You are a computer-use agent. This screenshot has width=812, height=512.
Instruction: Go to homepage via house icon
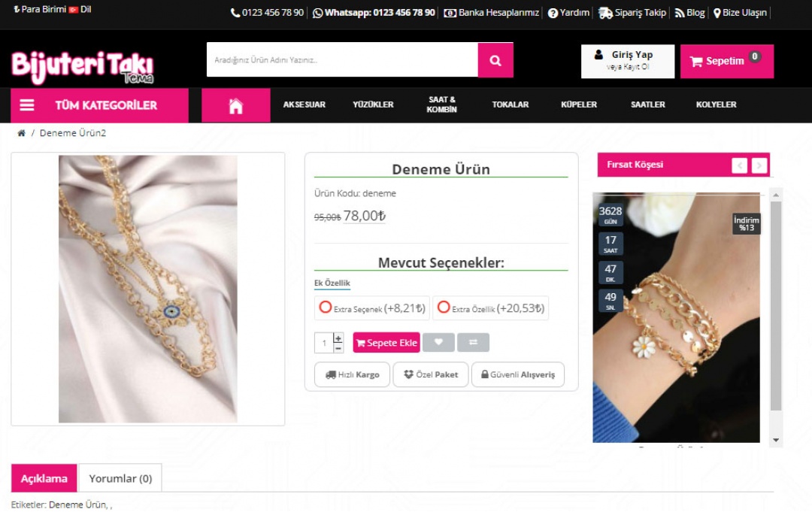(235, 105)
